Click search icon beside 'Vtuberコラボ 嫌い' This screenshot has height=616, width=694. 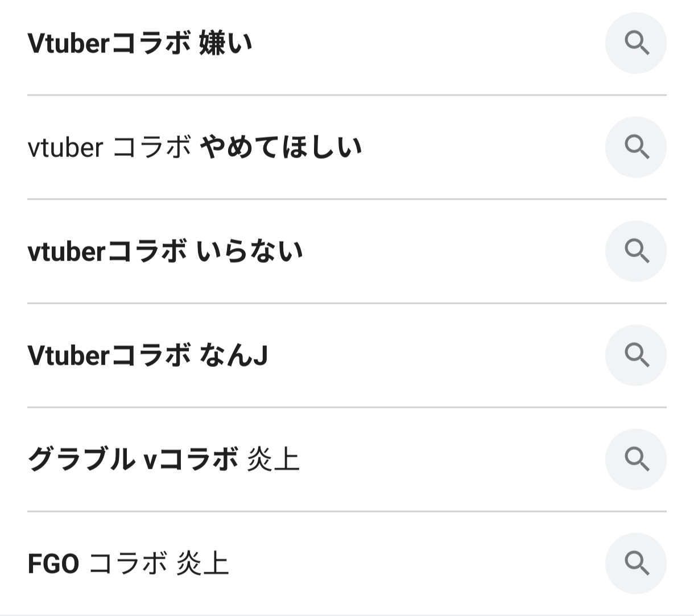[x=635, y=43]
